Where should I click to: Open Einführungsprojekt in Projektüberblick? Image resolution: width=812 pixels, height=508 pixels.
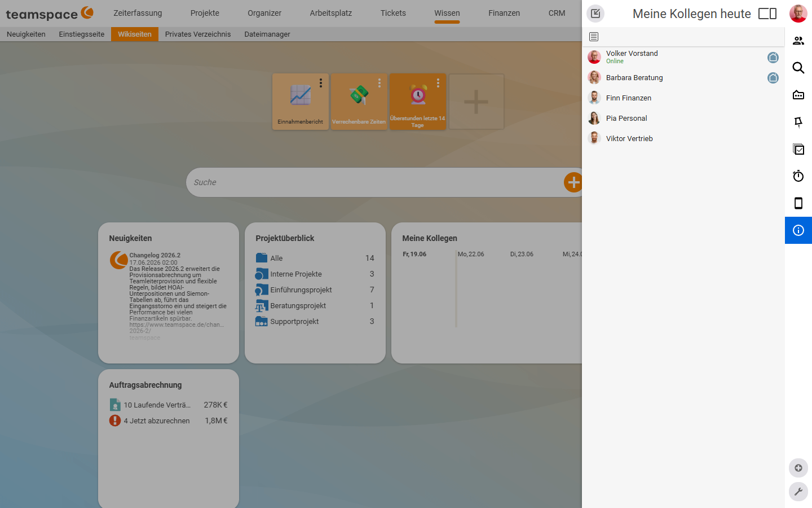point(315,290)
